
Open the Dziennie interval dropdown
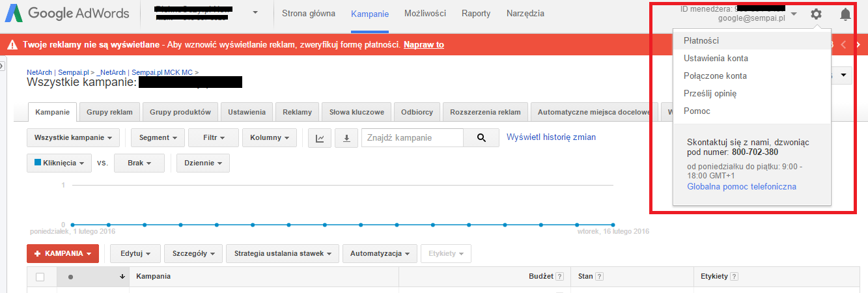(203, 163)
